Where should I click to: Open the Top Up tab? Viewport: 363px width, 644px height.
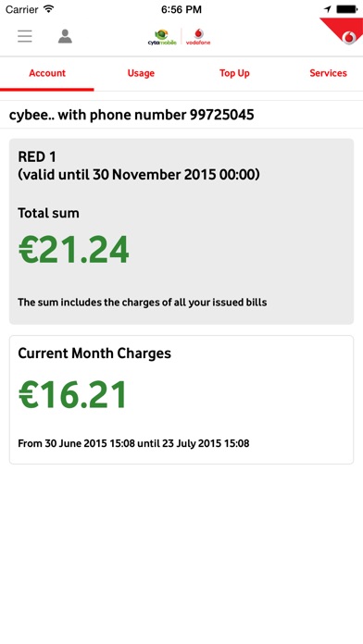(234, 73)
